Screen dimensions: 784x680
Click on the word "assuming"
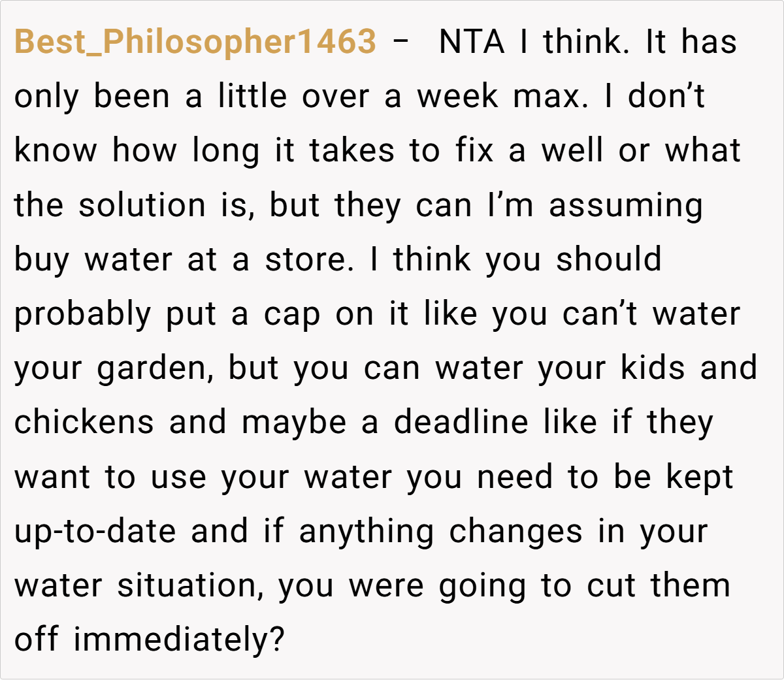pos(625,205)
